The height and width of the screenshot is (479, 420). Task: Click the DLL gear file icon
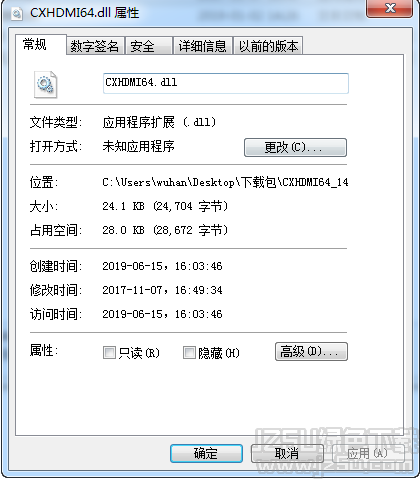46,84
